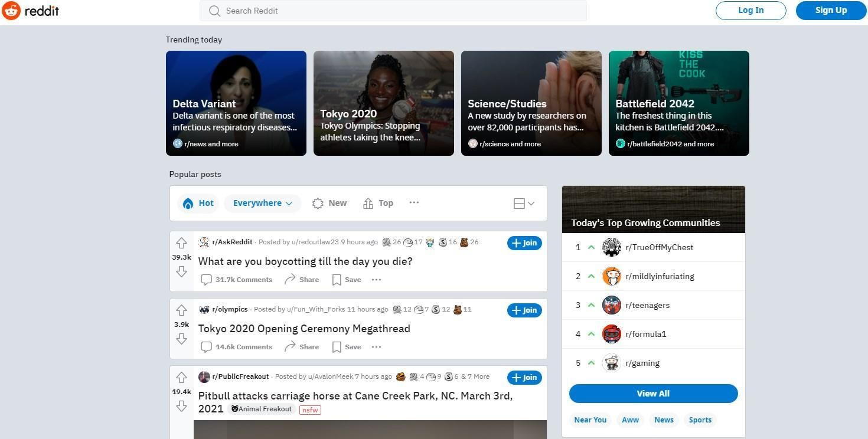Open r/formula1 community link

click(646, 334)
